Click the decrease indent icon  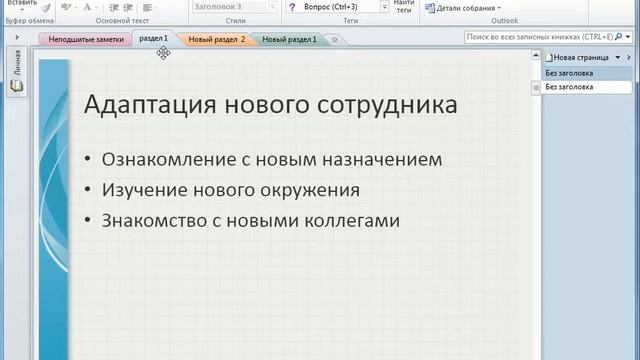point(114,7)
